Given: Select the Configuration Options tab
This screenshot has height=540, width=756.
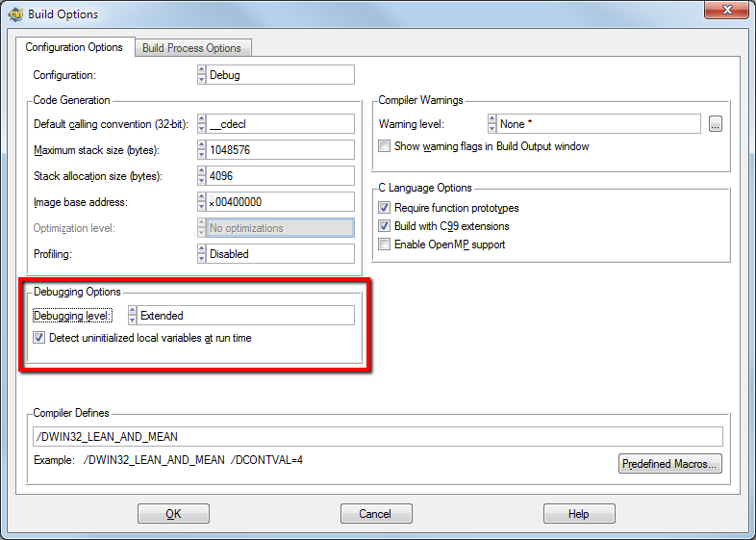Looking at the screenshot, I should tap(74, 47).
